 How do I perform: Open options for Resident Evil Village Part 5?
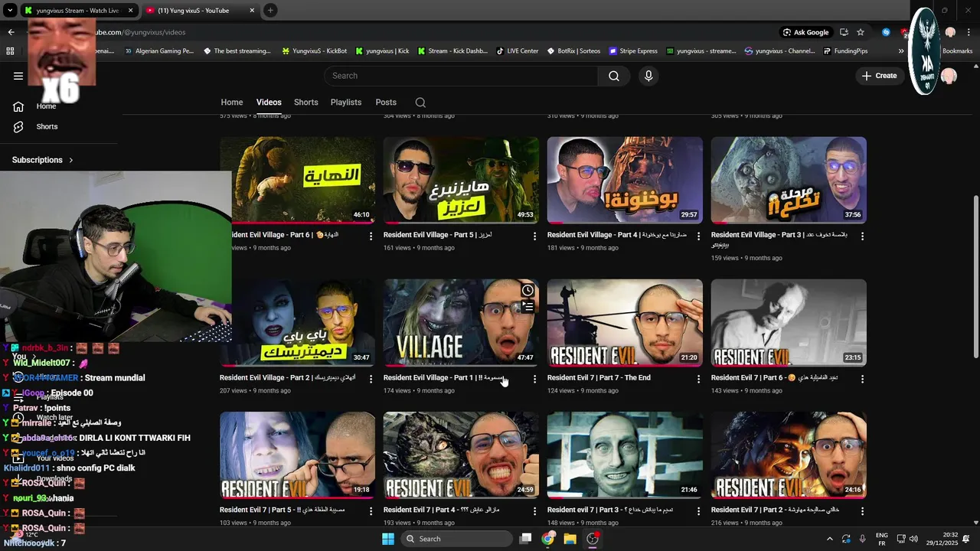(535, 236)
